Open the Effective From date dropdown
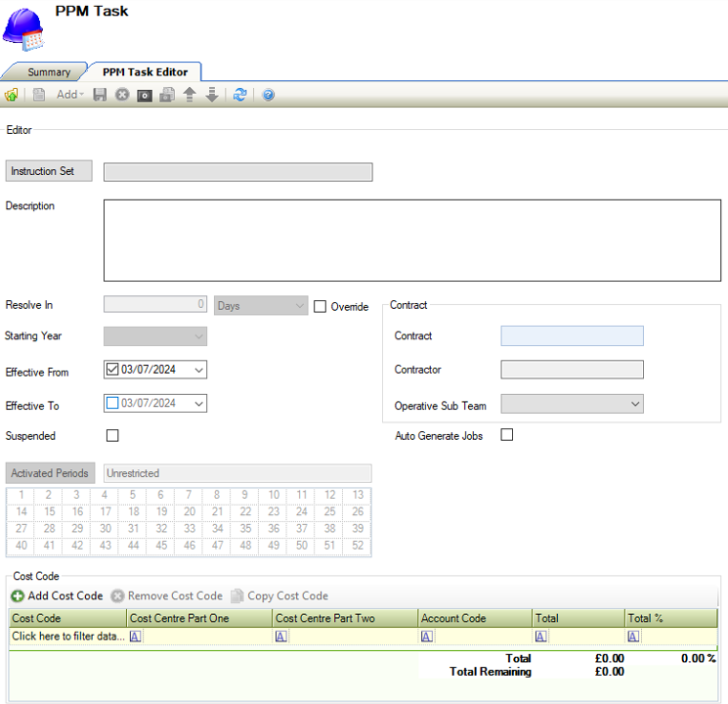 (x=199, y=370)
